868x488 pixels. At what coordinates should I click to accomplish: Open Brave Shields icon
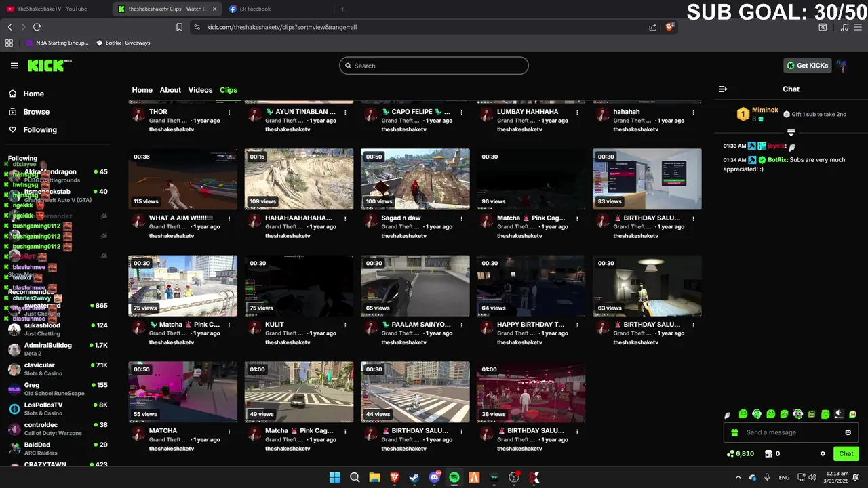point(669,27)
